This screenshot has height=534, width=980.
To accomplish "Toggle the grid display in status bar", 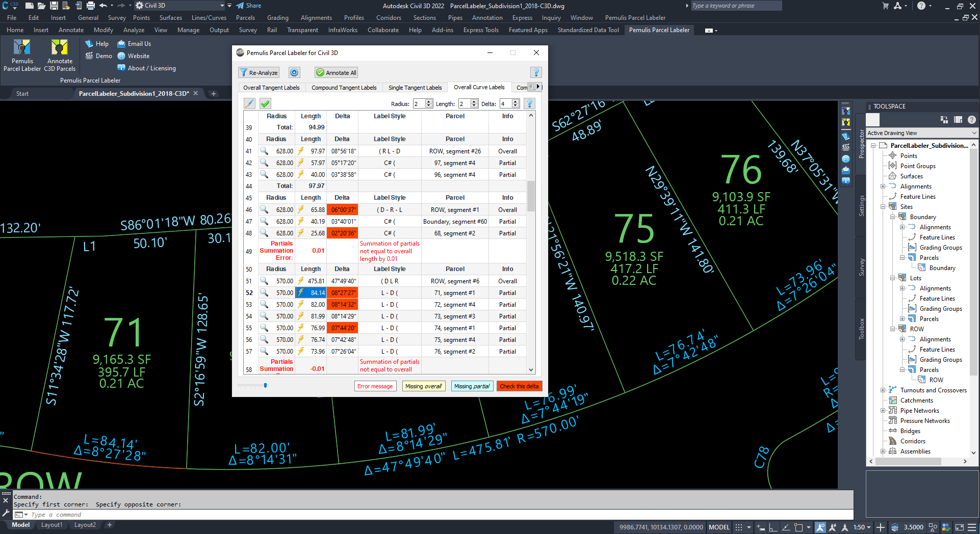I will pos(738,527).
